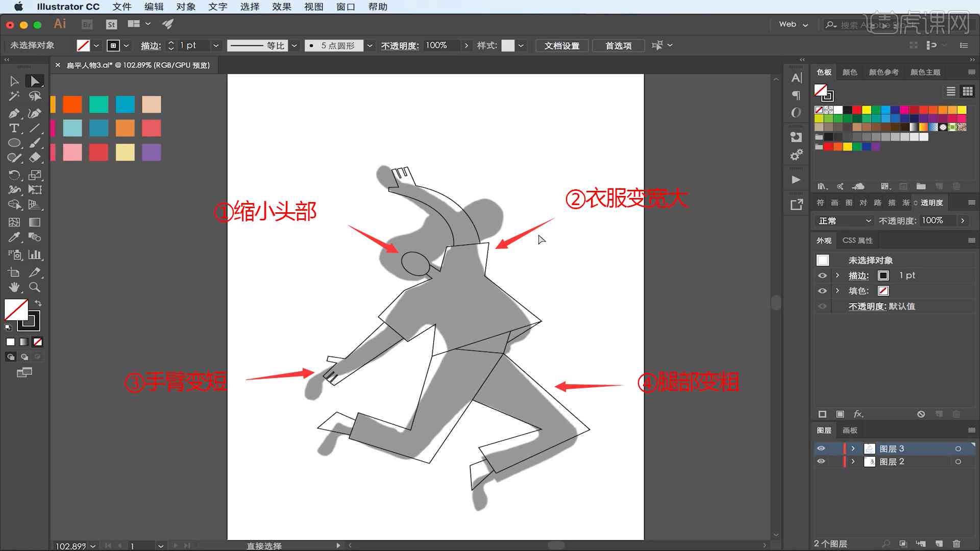
Task: Click 文档设置 button
Action: pyautogui.click(x=562, y=46)
